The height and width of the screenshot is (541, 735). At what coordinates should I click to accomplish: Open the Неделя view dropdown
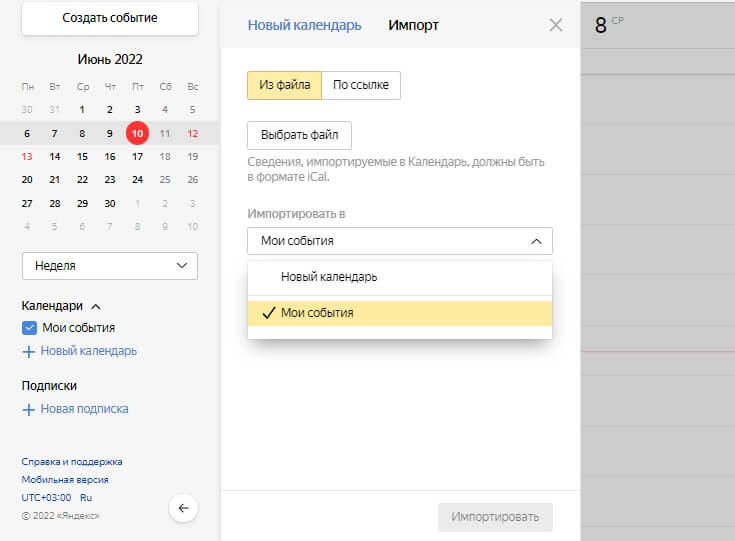(x=110, y=266)
